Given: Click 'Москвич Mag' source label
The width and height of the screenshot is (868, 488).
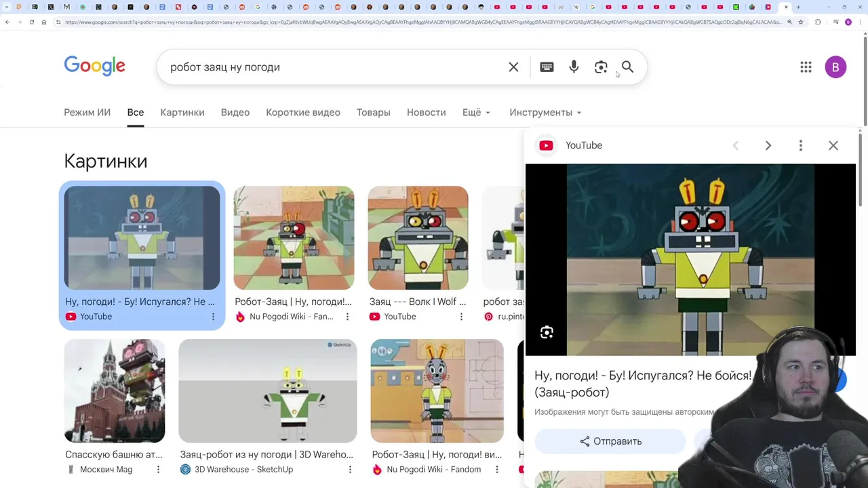Looking at the screenshot, I should 106,470.
